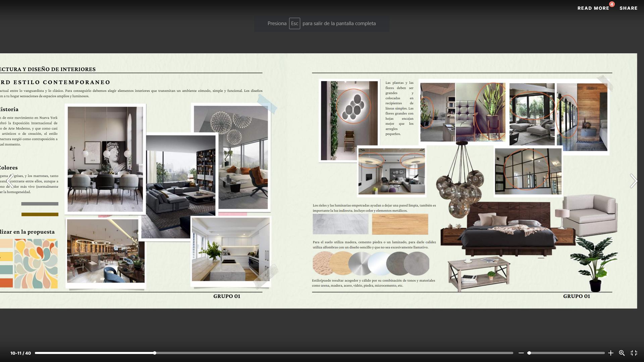The height and width of the screenshot is (362, 644).
Task: Go to previous page arrow
Action: coord(10,181)
